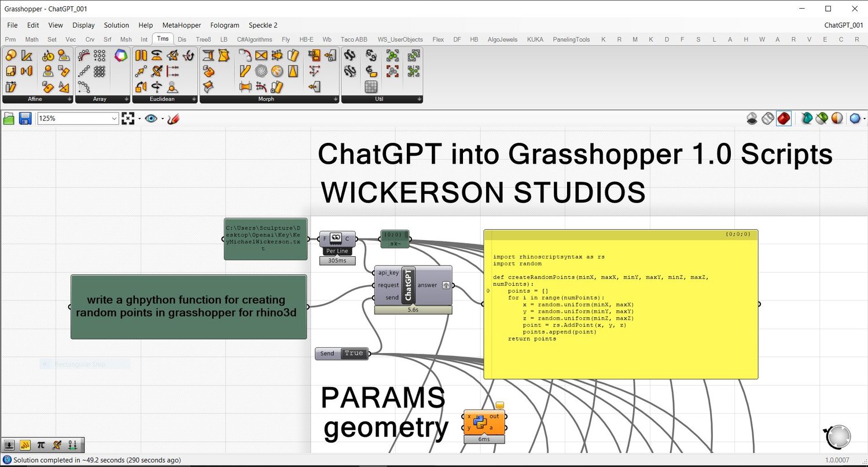Switch to the Math component tab

32,39
